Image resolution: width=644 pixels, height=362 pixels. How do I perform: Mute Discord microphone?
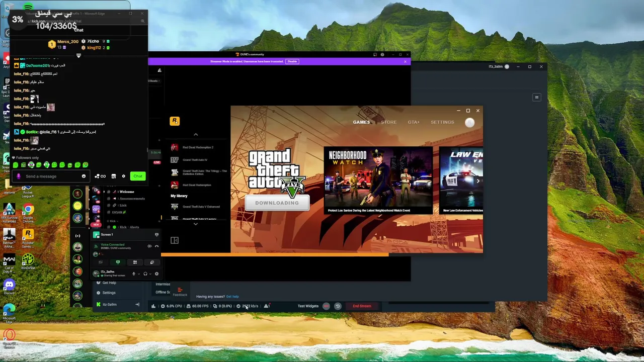pyautogui.click(x=134, y=274)
